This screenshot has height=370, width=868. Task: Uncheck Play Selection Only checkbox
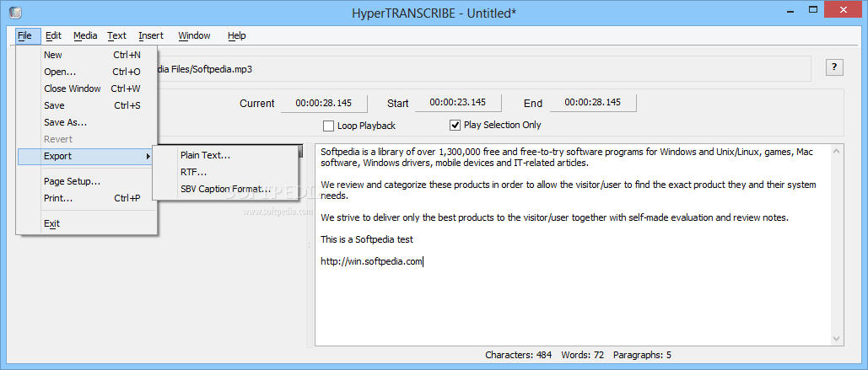(455, 125)
